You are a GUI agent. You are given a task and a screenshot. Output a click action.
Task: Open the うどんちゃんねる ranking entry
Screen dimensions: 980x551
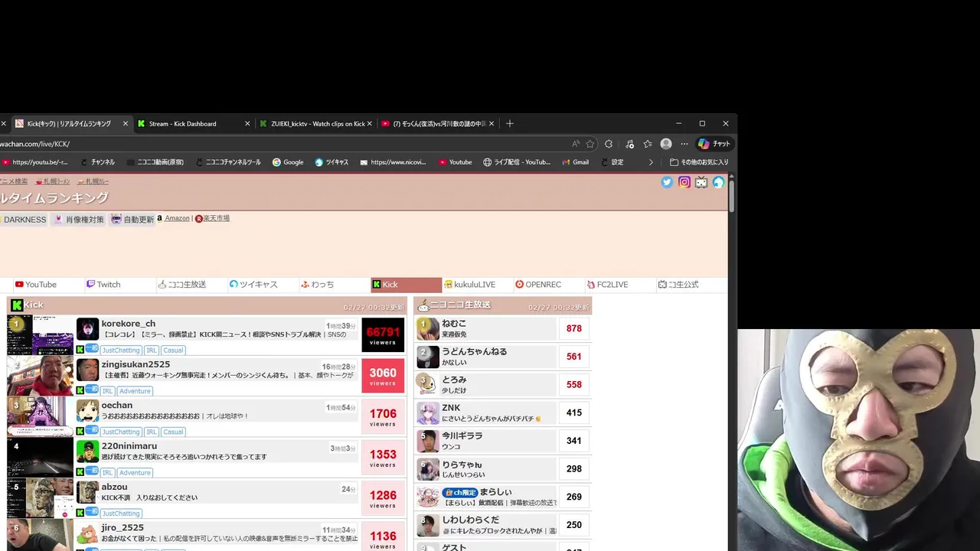503,357
